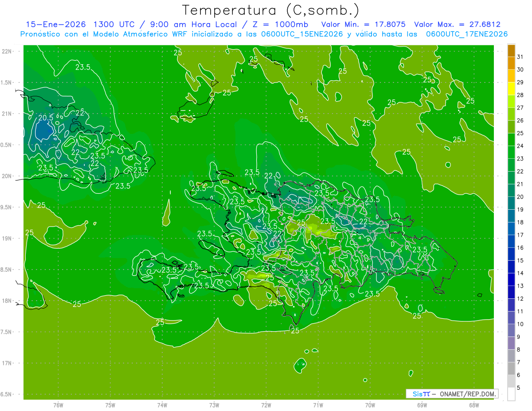532x411 pixels.
Task: Click the "20.5" contour label over Cuba
Action: point(46,117)
